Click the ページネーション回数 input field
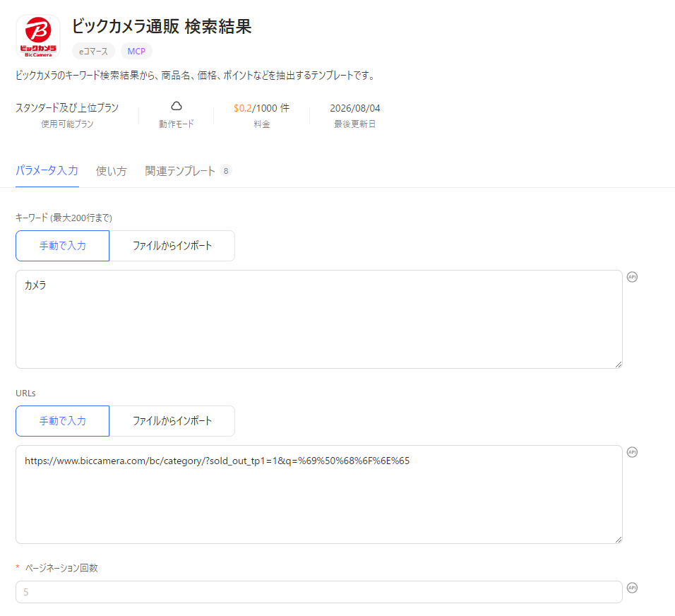The image size is (675, 616). tap(319, 592)
